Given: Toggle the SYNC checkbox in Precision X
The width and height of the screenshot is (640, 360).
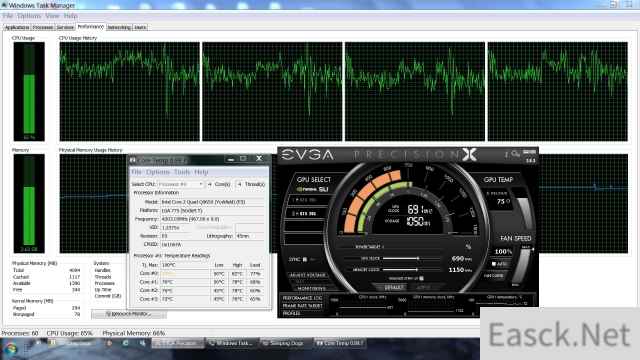Looking at the screenshot, I should (x=304, y=260).
